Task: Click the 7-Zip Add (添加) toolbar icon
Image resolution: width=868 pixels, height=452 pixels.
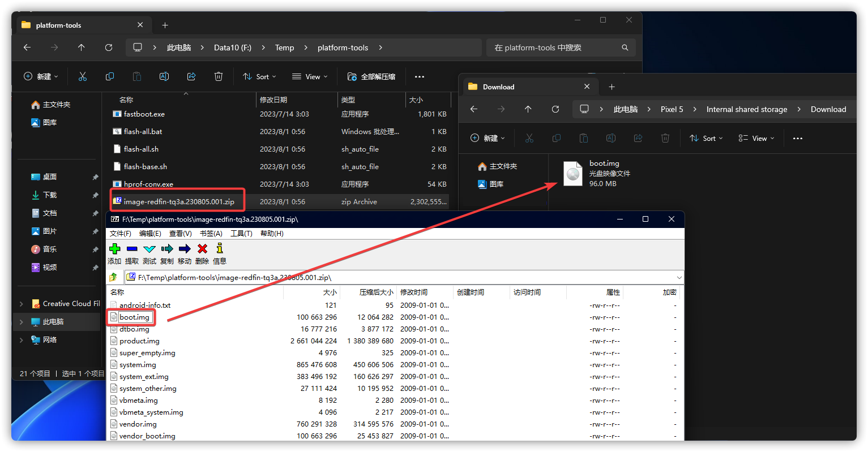Action: [114, 249]
